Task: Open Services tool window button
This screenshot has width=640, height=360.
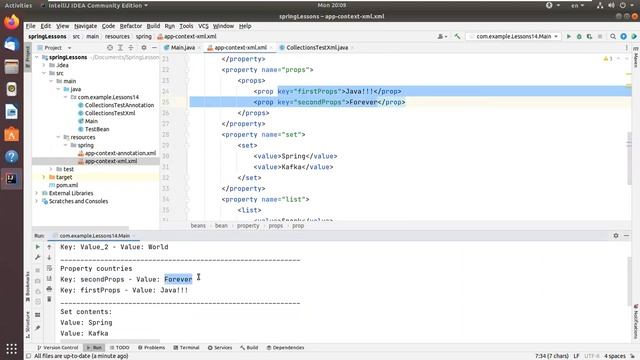Action: 220,348
